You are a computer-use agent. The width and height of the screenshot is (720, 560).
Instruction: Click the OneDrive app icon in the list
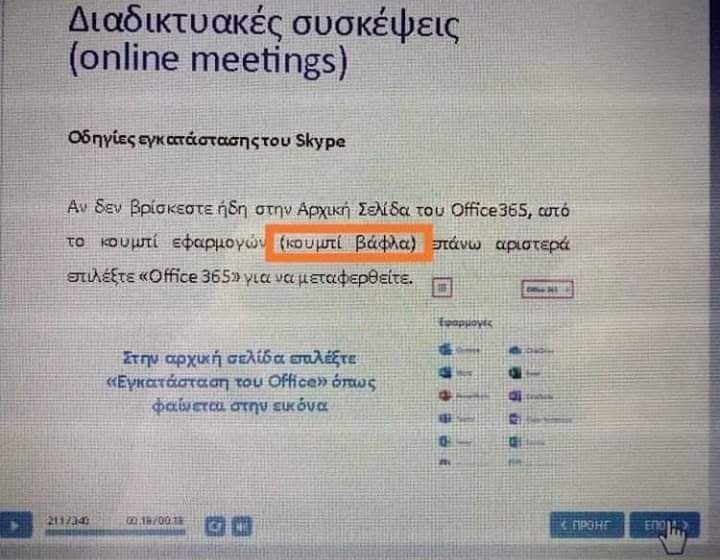point(515,350)
